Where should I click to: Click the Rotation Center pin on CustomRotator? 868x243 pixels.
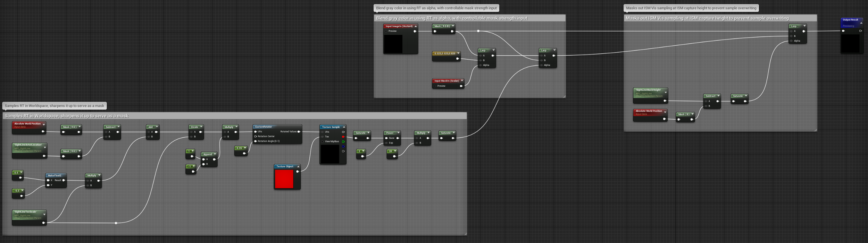256,137
